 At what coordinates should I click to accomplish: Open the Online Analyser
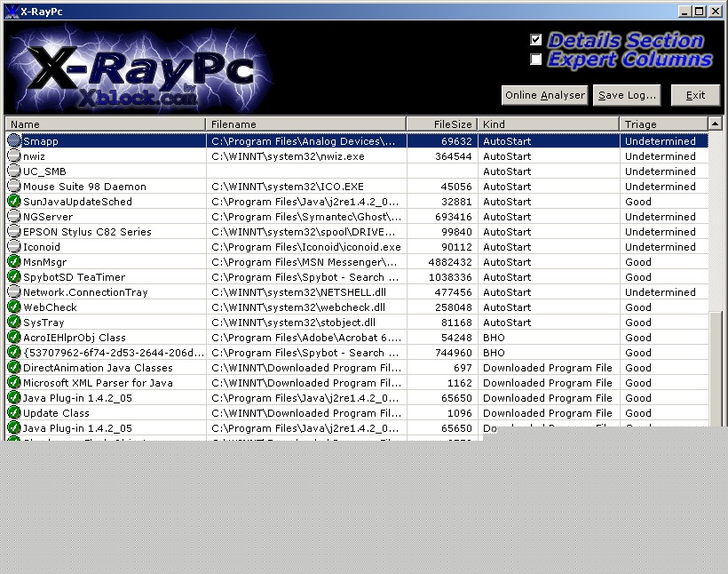(544, 95)
